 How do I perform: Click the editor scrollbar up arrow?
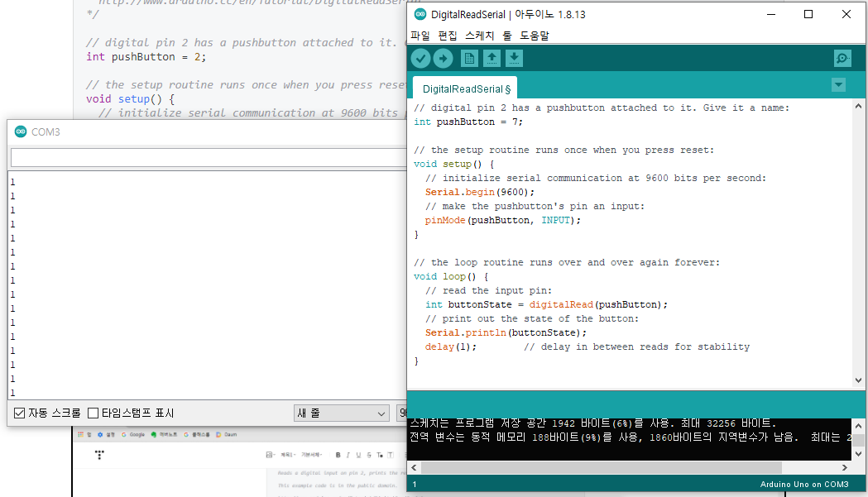859,106
